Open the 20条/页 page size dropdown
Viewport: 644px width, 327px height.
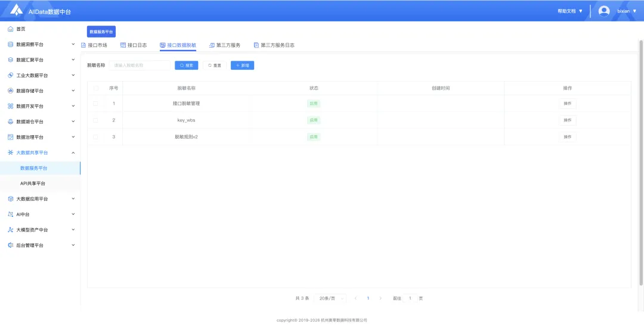coord(330,298)
